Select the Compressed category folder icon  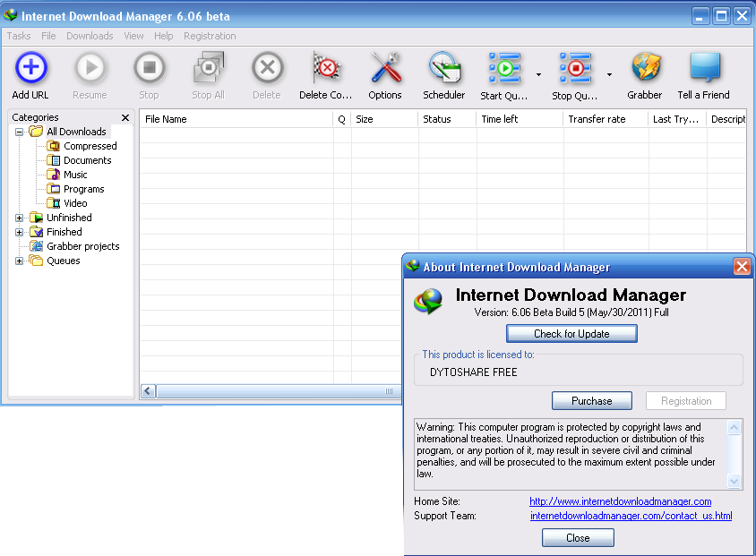[x=53, y=146]
